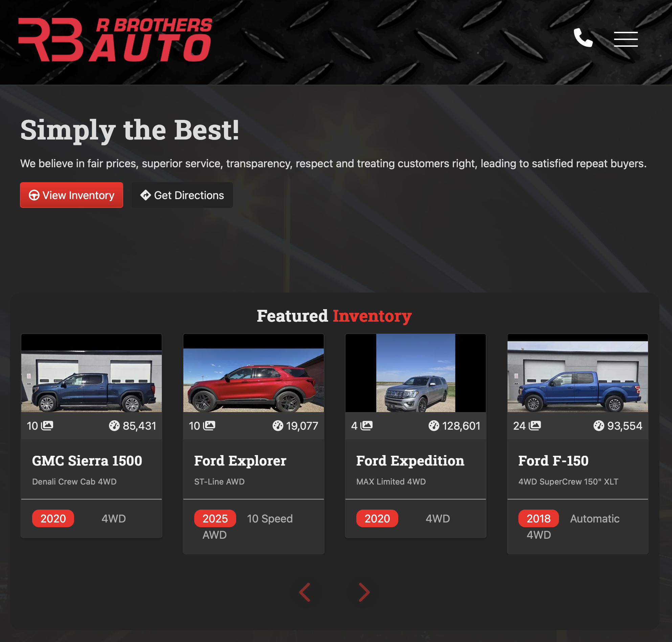
Task: Click the 19,077 mileage value
Action: pyautogui.click(x=302, y=426)
